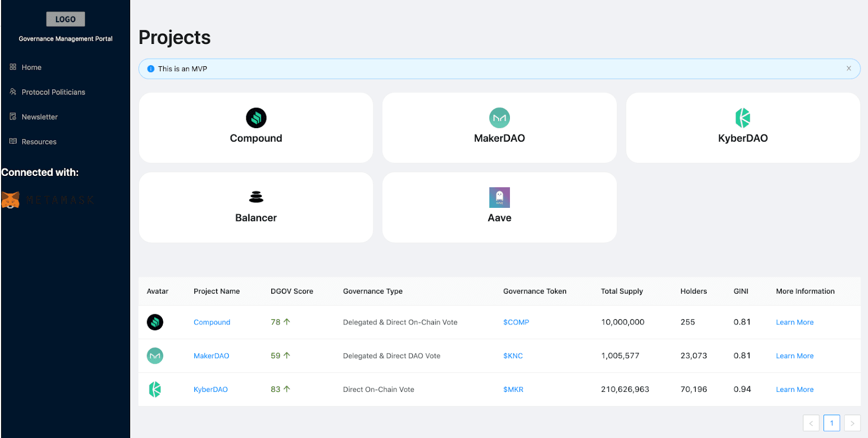Click KyberDAO avatar in table row
868x438 pixels.
pos(155,389)
